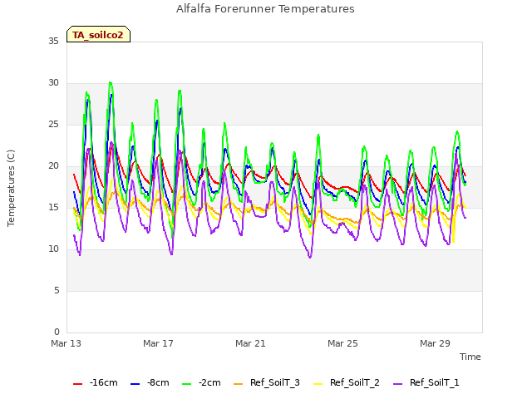Click the blue -8cm legend color marker
Screen dimensions: 532x399
click(135, 384)
